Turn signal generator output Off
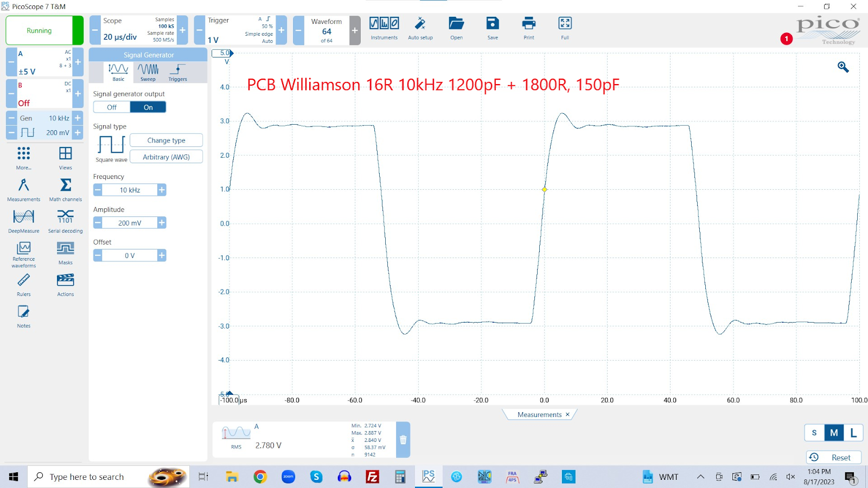Image resolution: width=868 pixels, height=488 pixels. tap(112, 107)
